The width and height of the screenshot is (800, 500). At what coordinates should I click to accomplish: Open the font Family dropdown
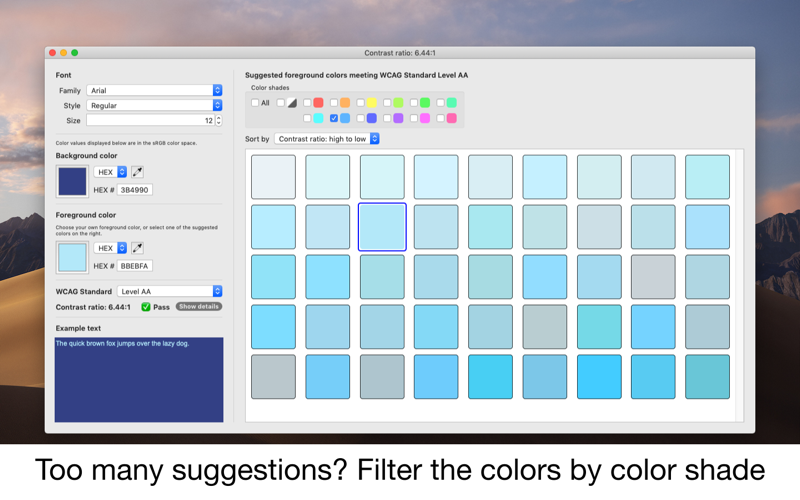[x=154, y=90]
